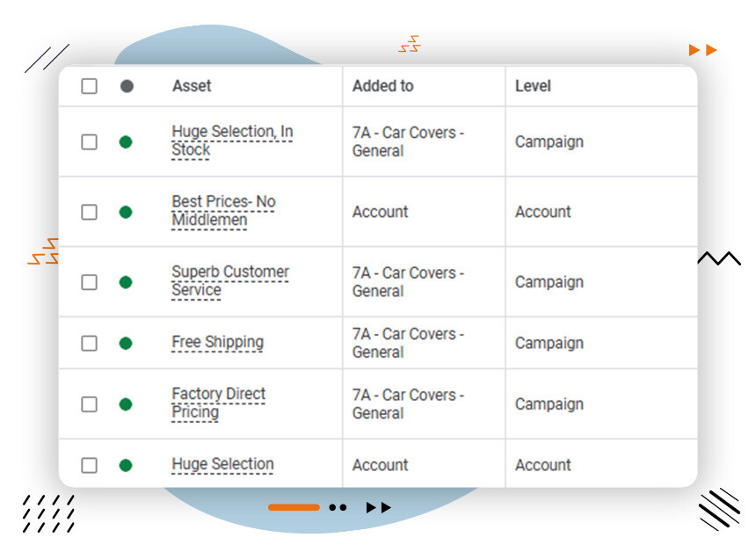Click the green indicator next to Huge Selection
Viewport: 756px width, 552px height.
[126, 465]
